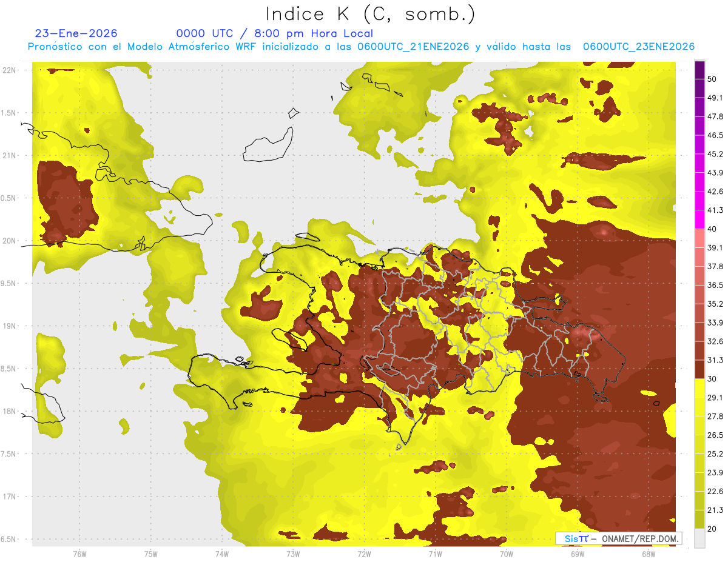Click the colorbar value "32.6"
Screen dimensions: 728x562
[x=715, y=342]
